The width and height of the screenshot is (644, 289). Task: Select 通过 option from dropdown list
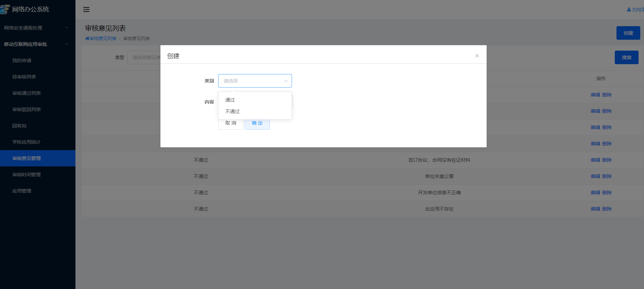tap(230, 100)
